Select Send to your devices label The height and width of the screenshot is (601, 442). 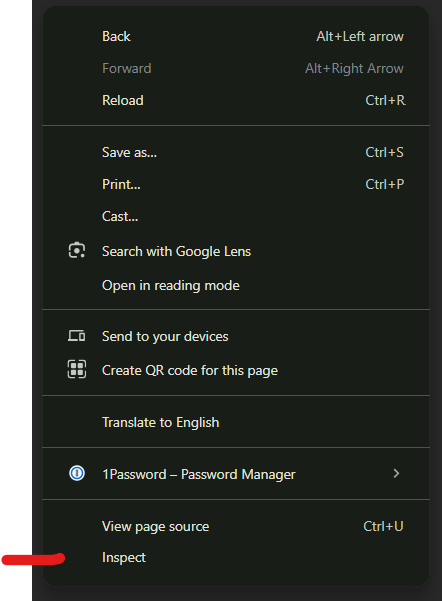pyautogui.click(x=165, y=337)
